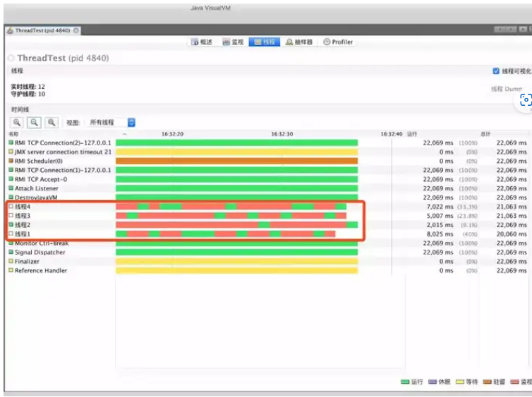Click the 16:32:30 timeline marker
Image resolution: width=532 pixels, height=397 pixels.
coord(282,134)
